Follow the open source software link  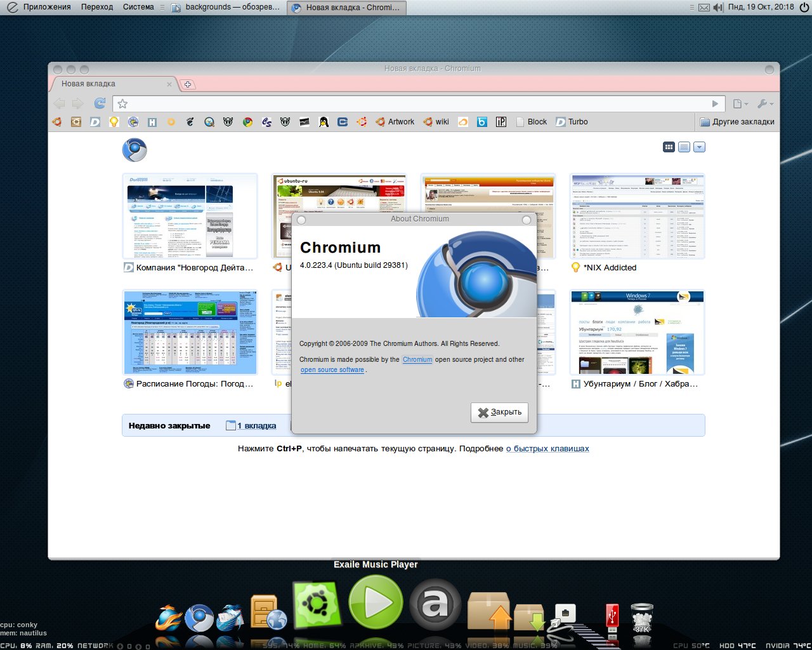point(332,369)
